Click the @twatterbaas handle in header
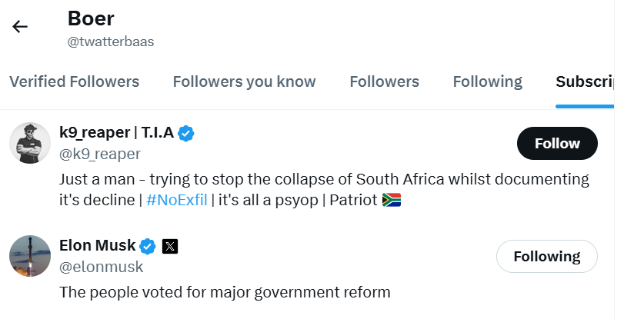 [111, 42]
